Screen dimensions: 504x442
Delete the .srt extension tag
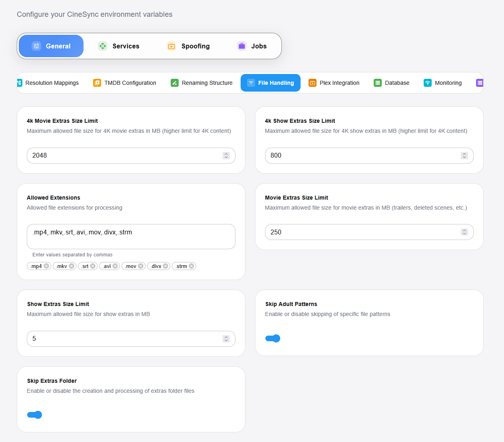click(93, 266)
